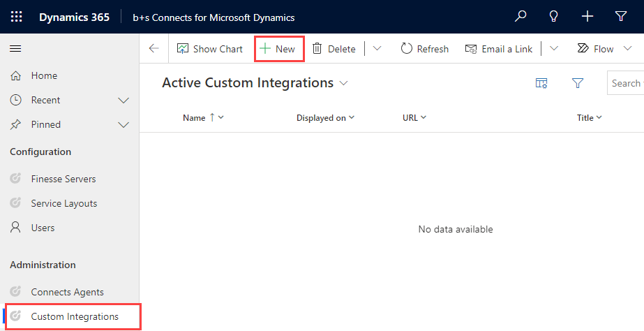
Task: Click the Users person icon
Action: point(15,228)
